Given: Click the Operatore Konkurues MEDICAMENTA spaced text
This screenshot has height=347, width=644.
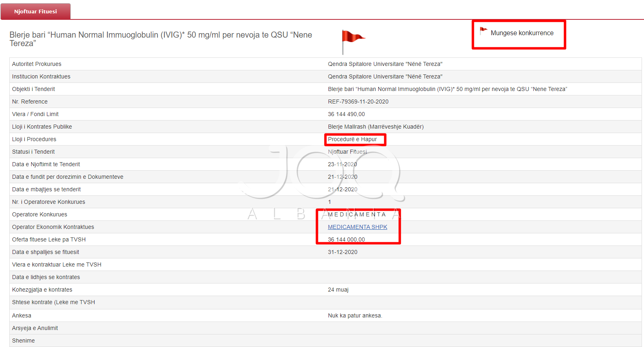Looking at the screenshot, I should tap(357, 214).
